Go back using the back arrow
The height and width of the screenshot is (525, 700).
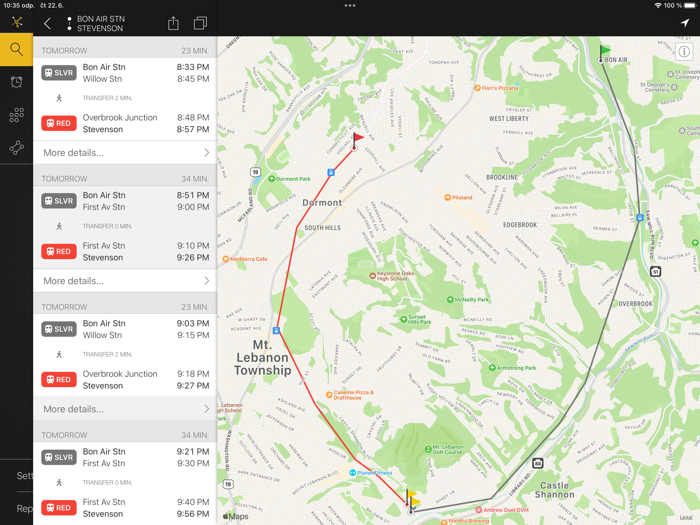pyautogui.click(x=47, y=23)
